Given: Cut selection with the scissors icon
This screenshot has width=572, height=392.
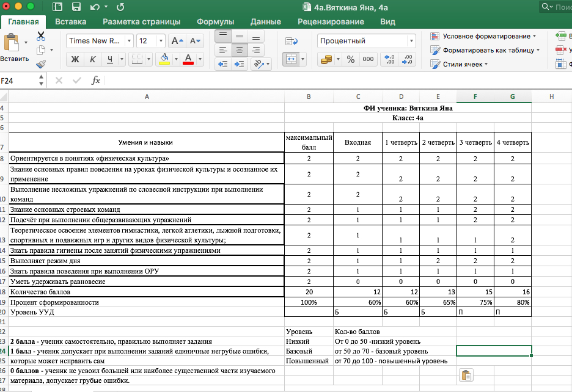Looking at the screenshot, I should (x=41, y=36).
